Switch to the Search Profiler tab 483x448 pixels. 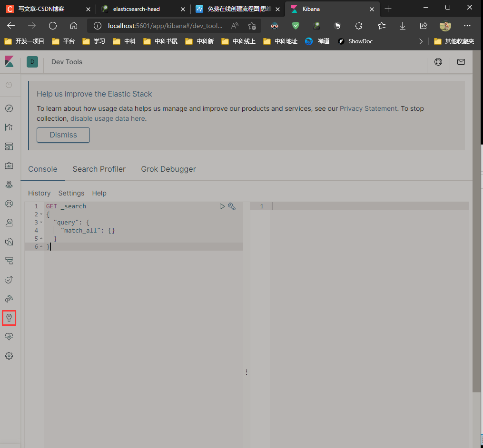pos(99,169)
